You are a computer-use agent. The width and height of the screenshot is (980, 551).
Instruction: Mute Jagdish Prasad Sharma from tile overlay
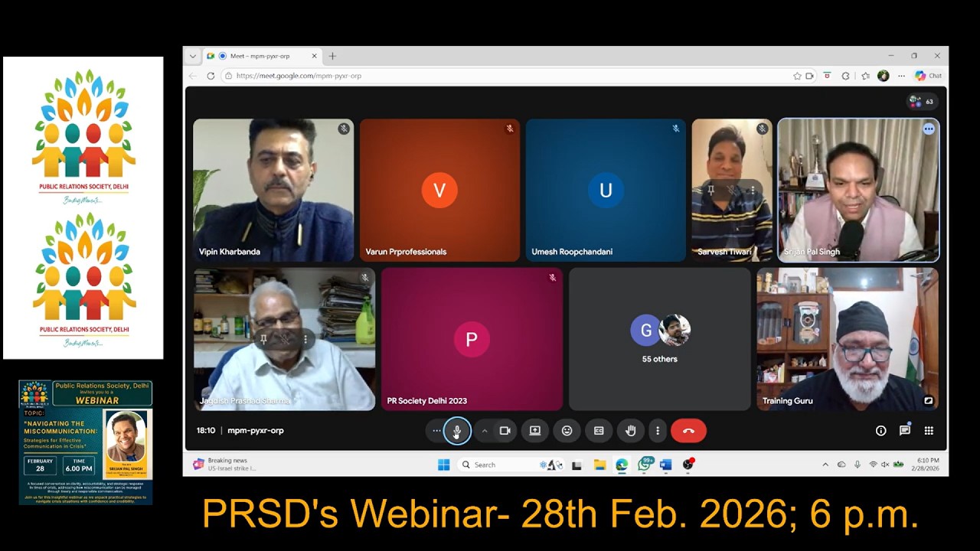(284, 339)
